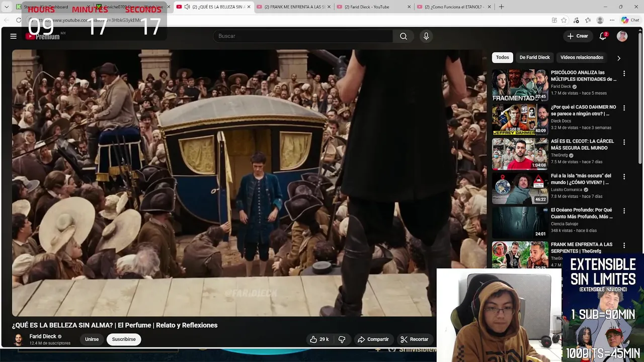Click the search magnifier button
644x362 pixels.
click(404, 36)
